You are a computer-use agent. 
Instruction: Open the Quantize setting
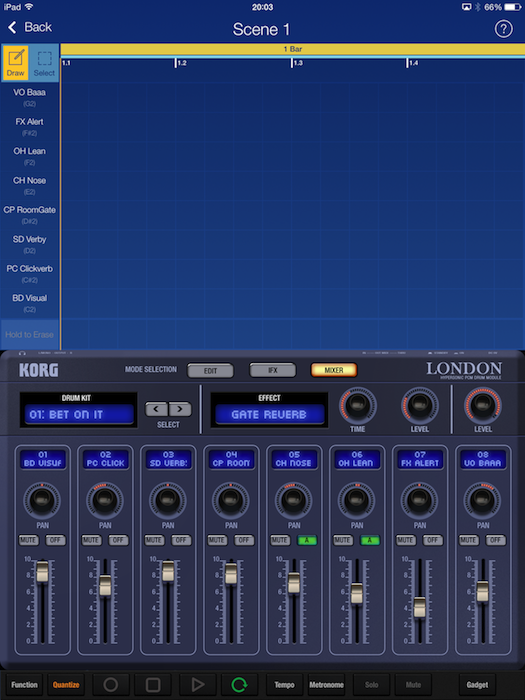coord(66,684)
